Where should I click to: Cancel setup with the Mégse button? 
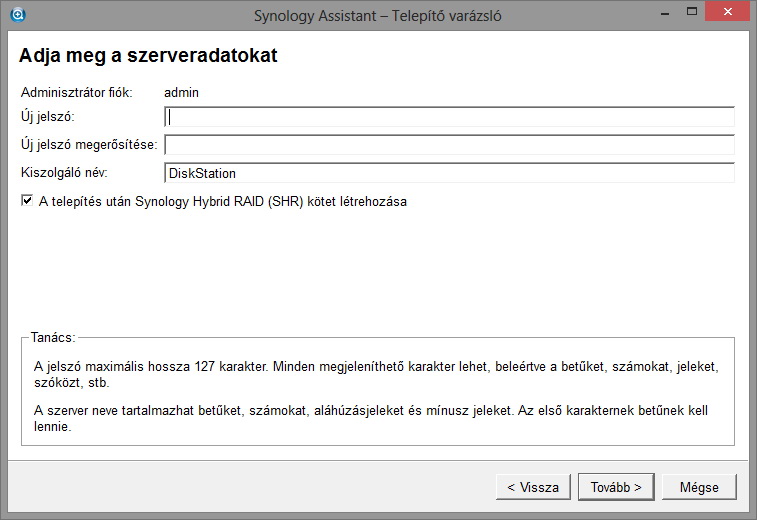coord(699,487)
